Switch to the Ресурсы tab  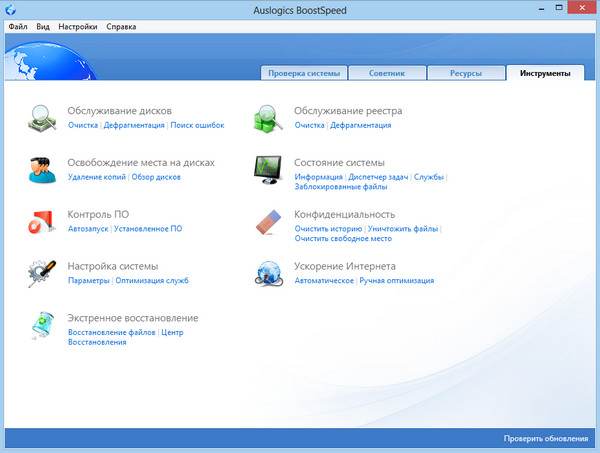465,73
